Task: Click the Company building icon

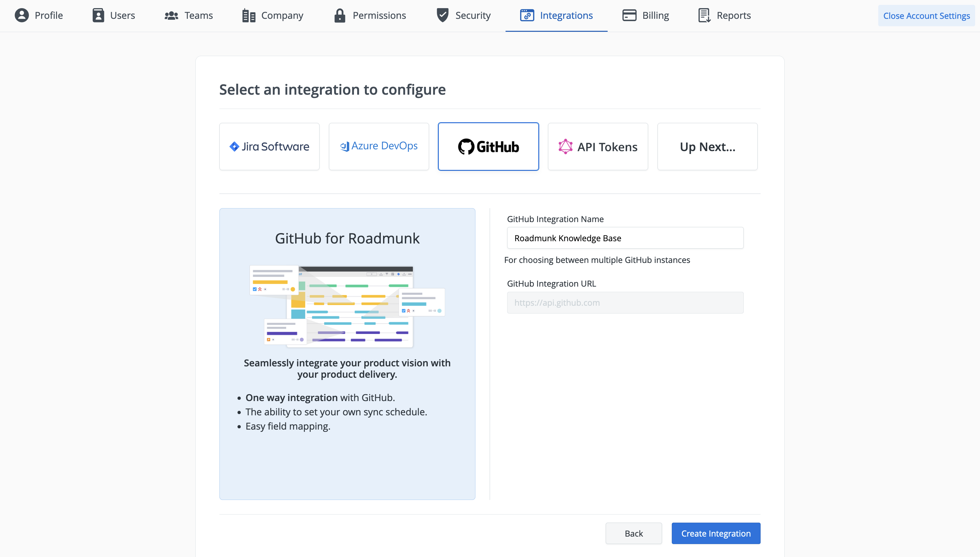Action: [x=249, y=16]
